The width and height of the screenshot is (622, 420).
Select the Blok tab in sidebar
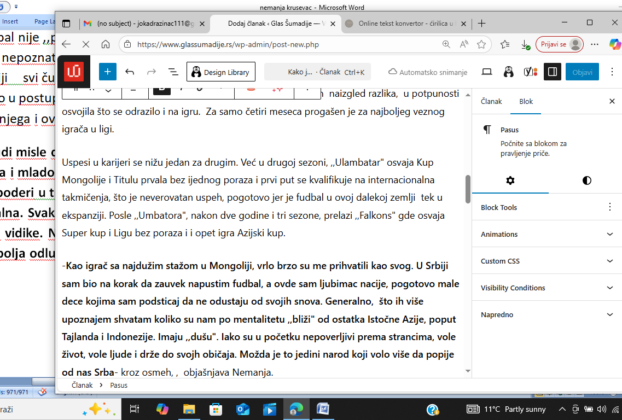[525, 101]
